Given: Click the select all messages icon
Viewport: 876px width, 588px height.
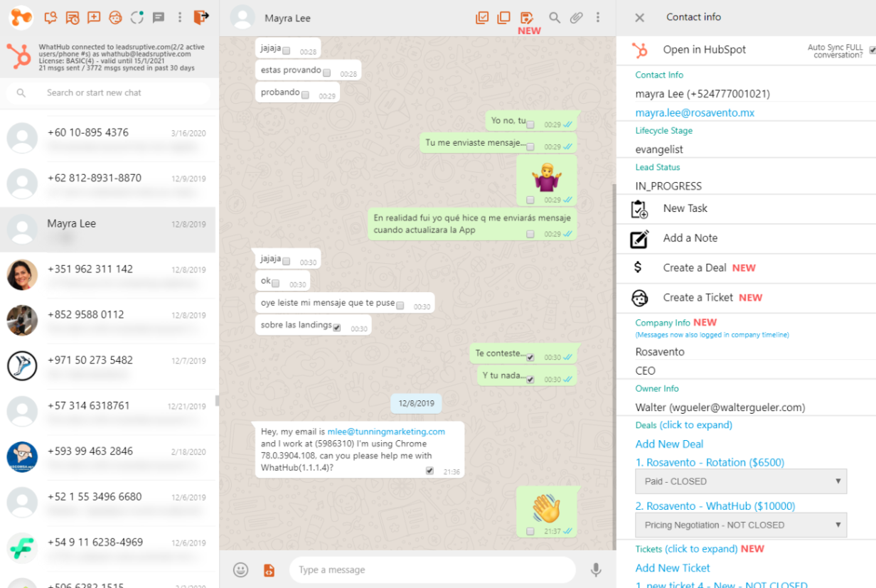Looking at the screenshot, I should click(x=482, y=18).
